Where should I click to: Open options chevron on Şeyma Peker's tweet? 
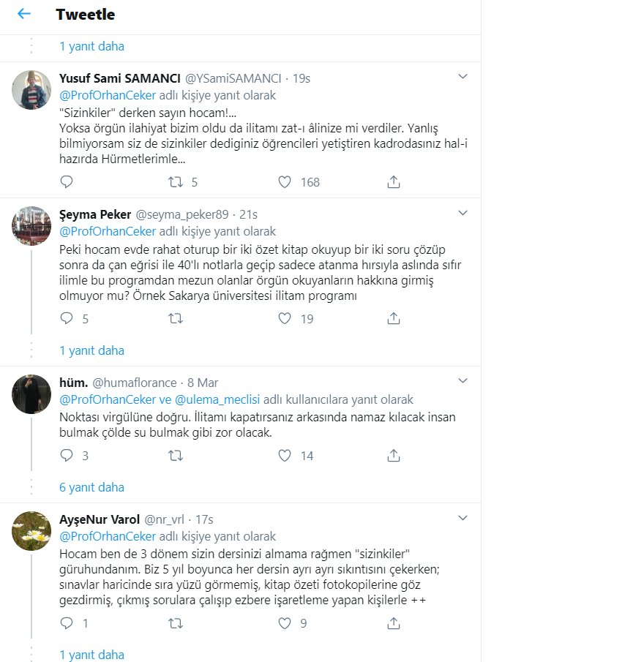click(463, 212)
